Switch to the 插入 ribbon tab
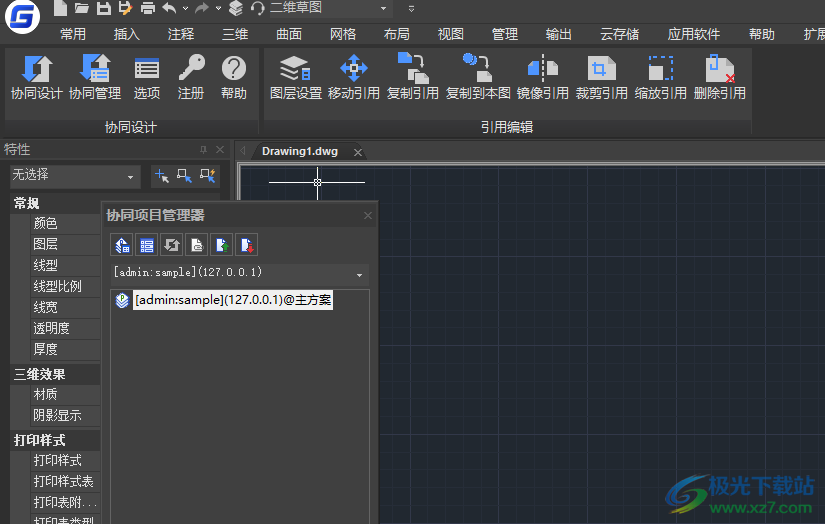 [127, 34]
